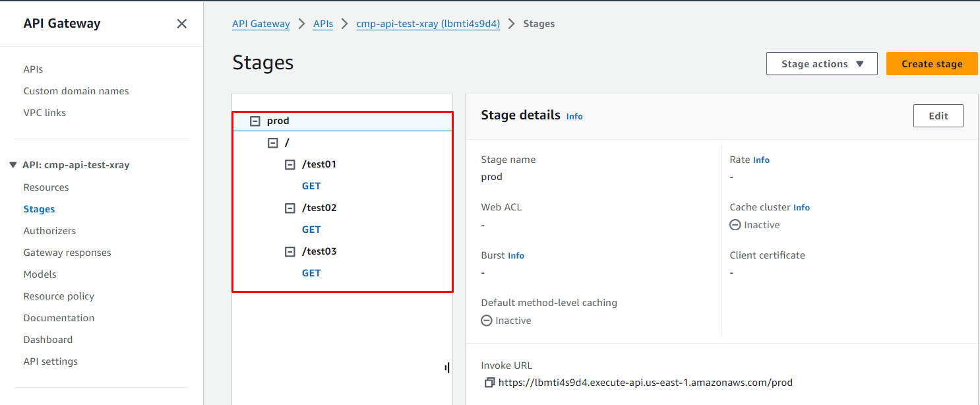Viewport: 980px width, 405px height.
Task: Open the Stage actions dropdown
Action: pyautogui.click(x=822, y=64)
